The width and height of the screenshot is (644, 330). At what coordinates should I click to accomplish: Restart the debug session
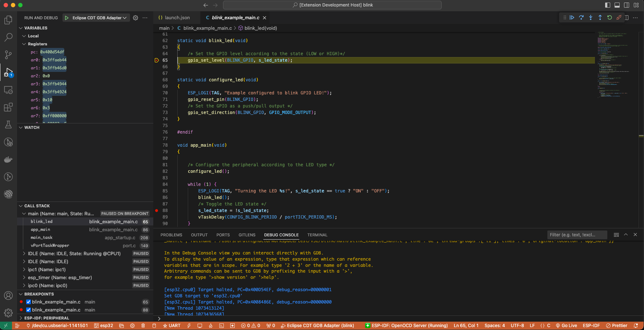pyautogui.click(x=609, y=17)
